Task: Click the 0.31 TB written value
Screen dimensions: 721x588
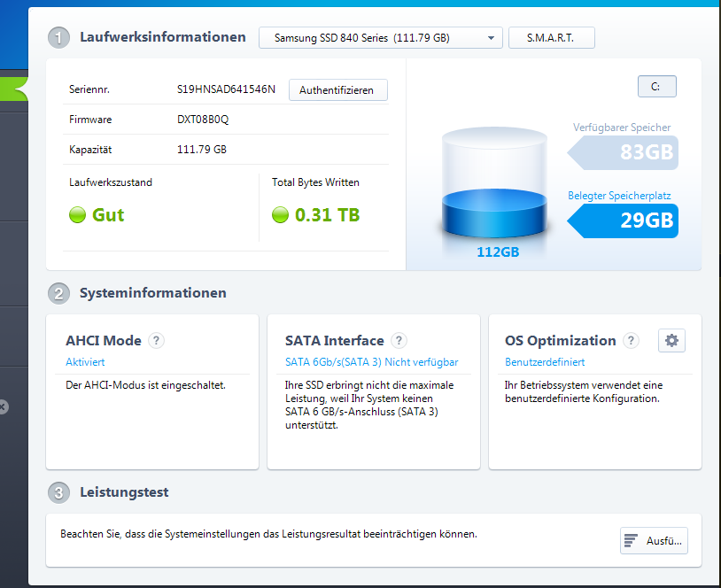Action: coord(328,214)
